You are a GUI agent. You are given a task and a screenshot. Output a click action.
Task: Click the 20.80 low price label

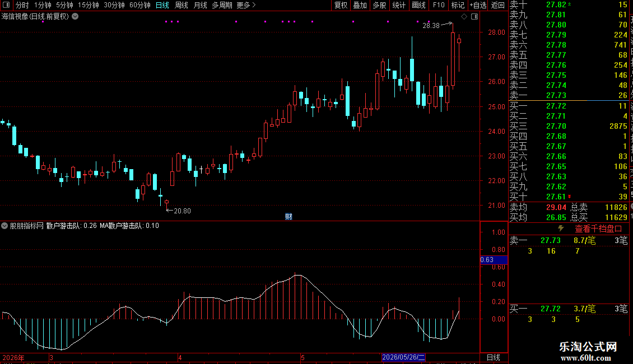[x=182, y=211]
